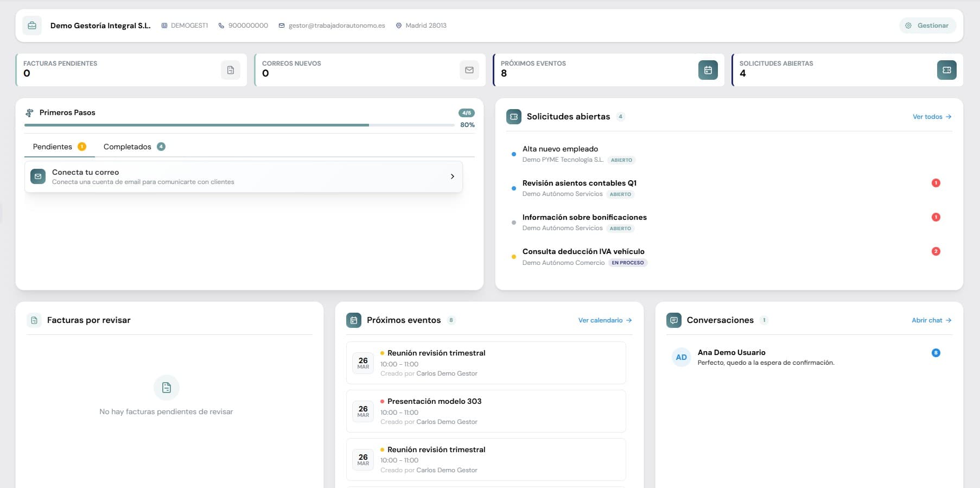The height and width of the screenshot is (488, 980).
Task: Click the mail icon in Correos Nuevos card
Action: coord(469,70)
